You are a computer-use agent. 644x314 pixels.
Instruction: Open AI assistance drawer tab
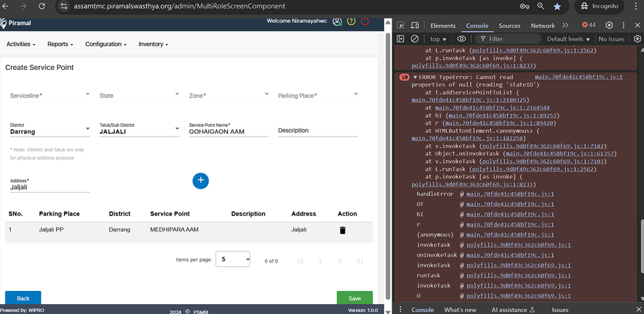513,309
